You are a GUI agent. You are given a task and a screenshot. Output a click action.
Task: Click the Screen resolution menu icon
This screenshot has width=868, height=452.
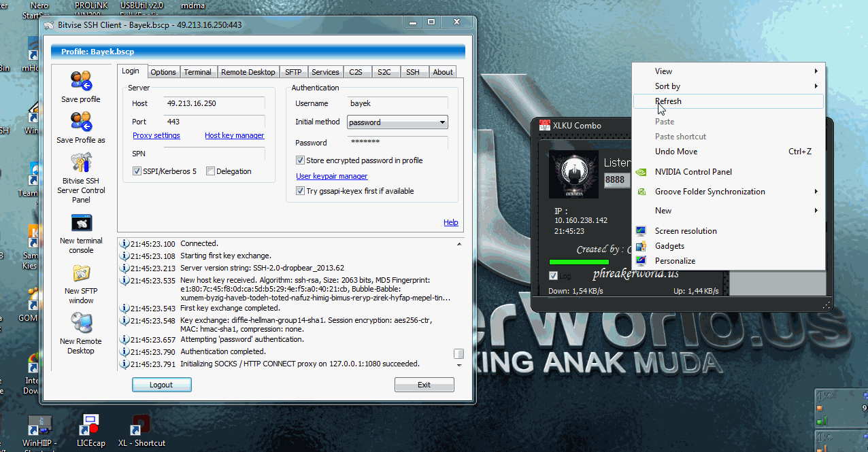[641, 231]
